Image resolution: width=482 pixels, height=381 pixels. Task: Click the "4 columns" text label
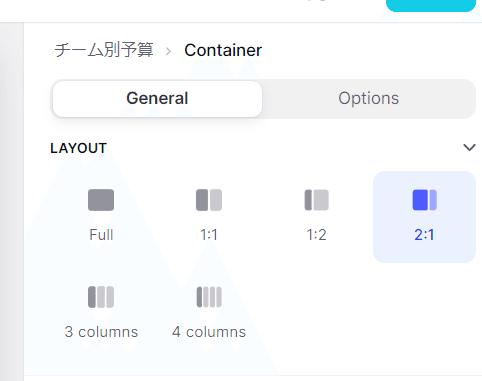pyautogui.click(x=209, y=332)
